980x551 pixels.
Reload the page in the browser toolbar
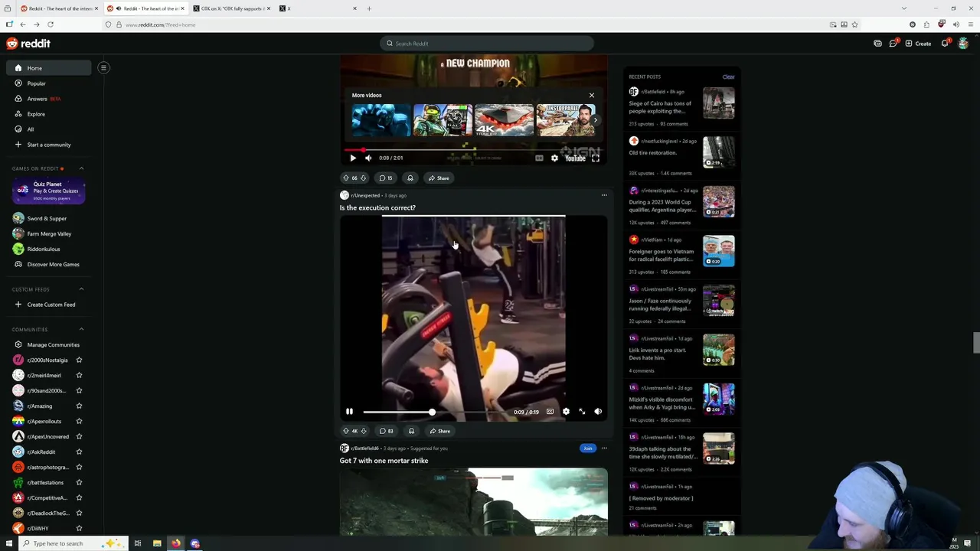tap(50, 24)
